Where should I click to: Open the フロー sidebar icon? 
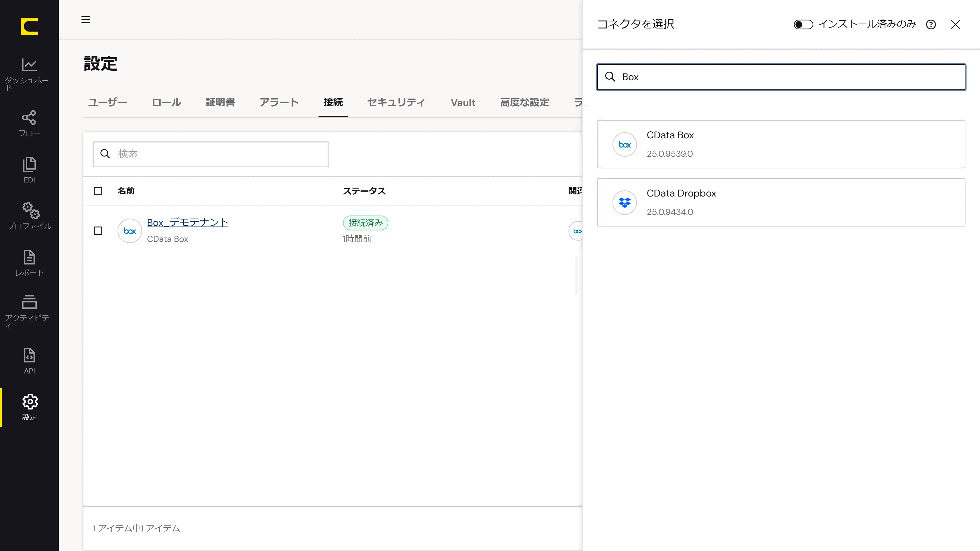pyautogui.click(x=29, y=118)
